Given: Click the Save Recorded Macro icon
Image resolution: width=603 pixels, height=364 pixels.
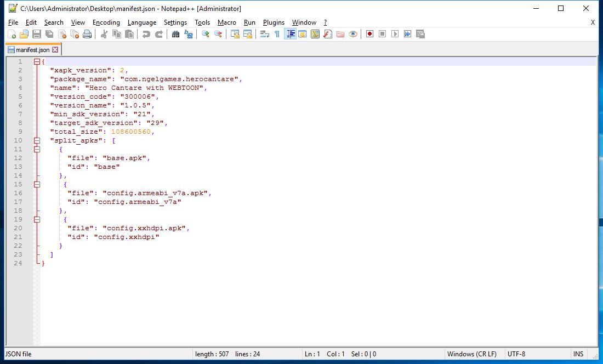Looking at the screenshot, I should point(420,34).
